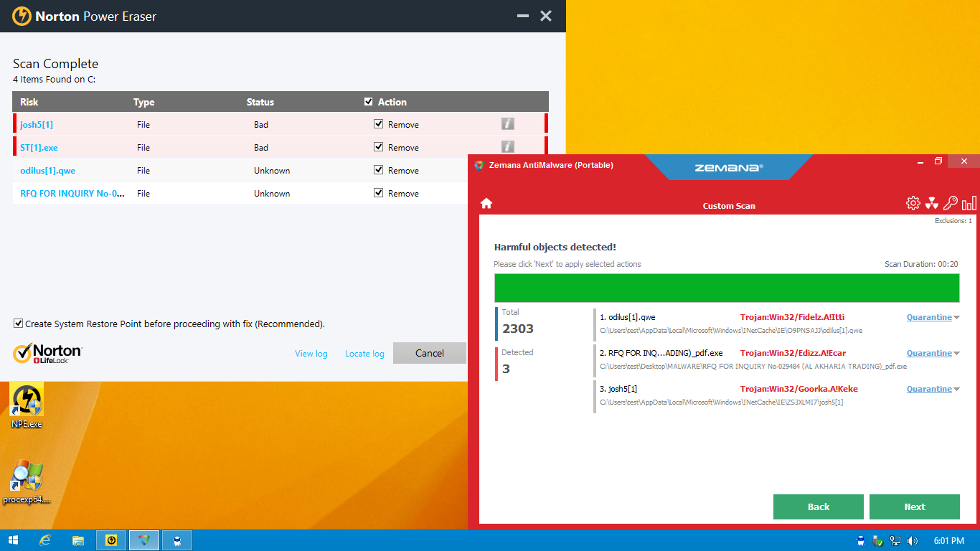Image resolution: width=980 pixels, height=551 pixels.
Task: Open Zemana settings gear icon
Action: coord(913,203)
